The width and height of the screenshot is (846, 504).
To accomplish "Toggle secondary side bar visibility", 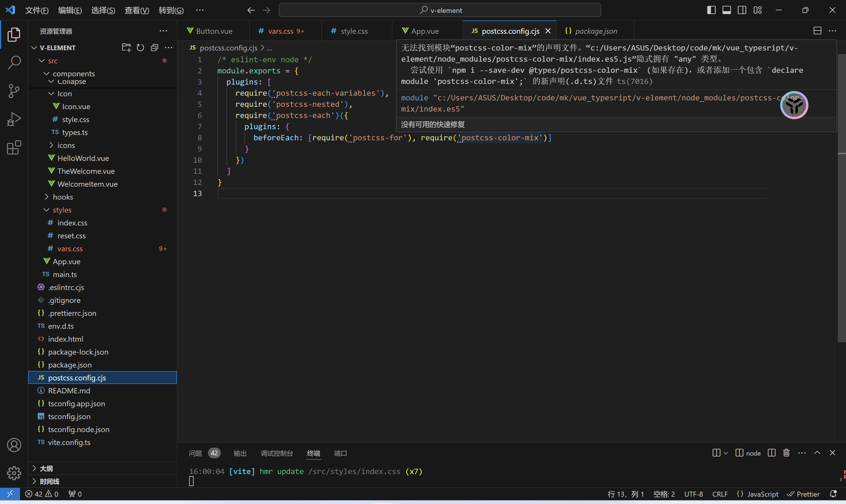I will [742, 10].
